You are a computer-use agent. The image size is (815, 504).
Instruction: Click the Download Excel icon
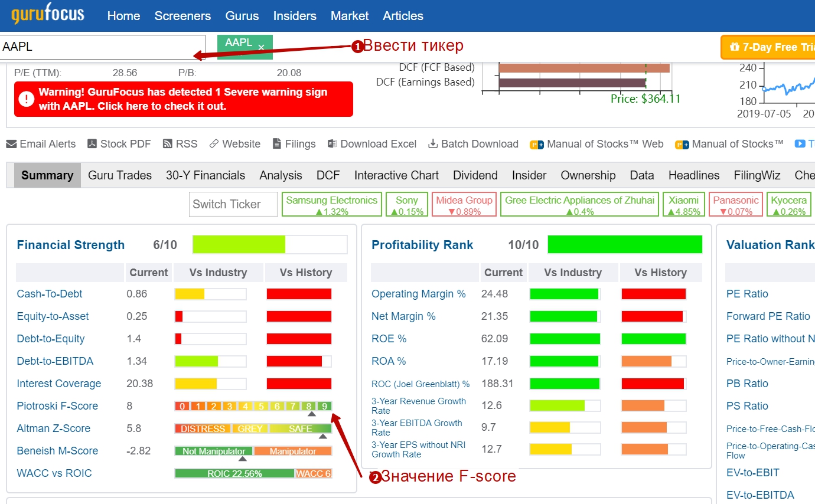tap(332, 144)
